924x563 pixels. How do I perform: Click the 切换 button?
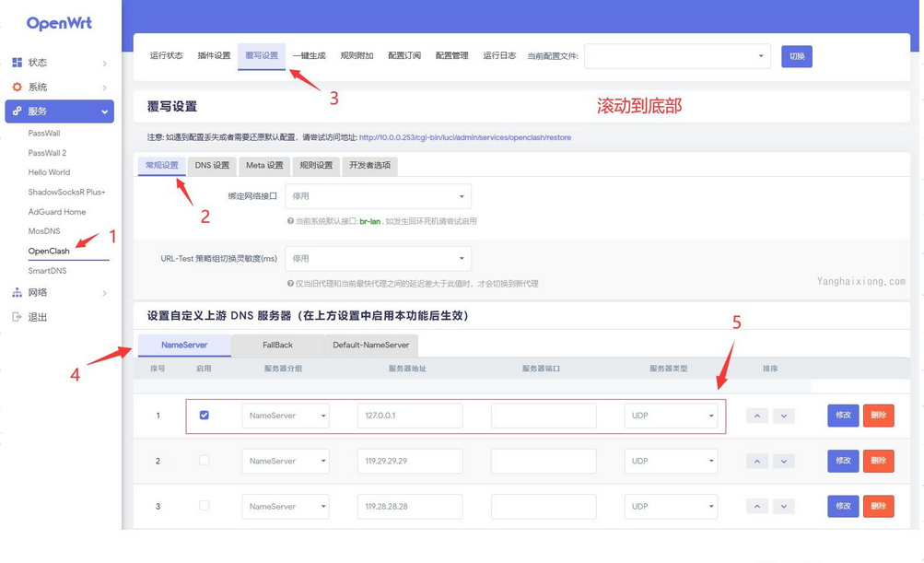tap(797, 56)
